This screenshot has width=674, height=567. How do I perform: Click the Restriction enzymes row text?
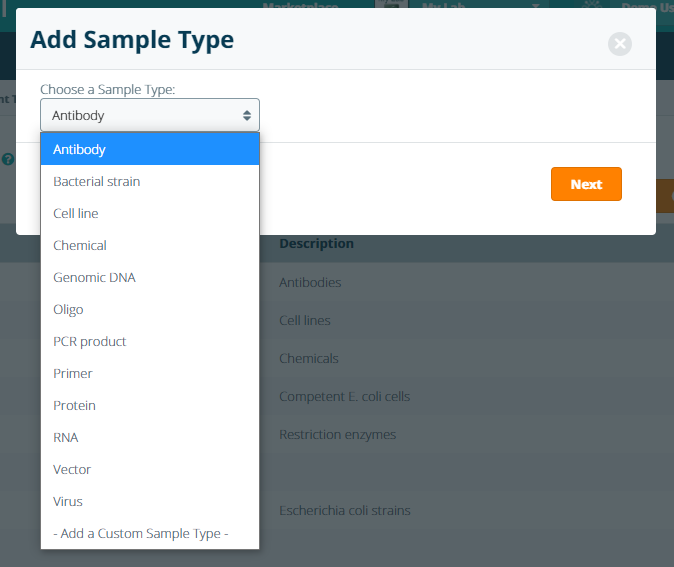[x=337, y=435]
